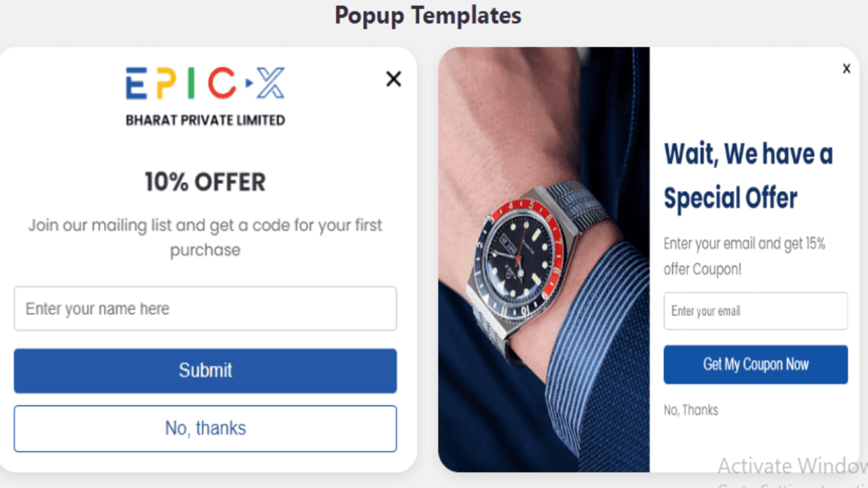Screen dimensions: 868x488
Task: Decline with the No, thanks button
Action: (x=205, y=428)
